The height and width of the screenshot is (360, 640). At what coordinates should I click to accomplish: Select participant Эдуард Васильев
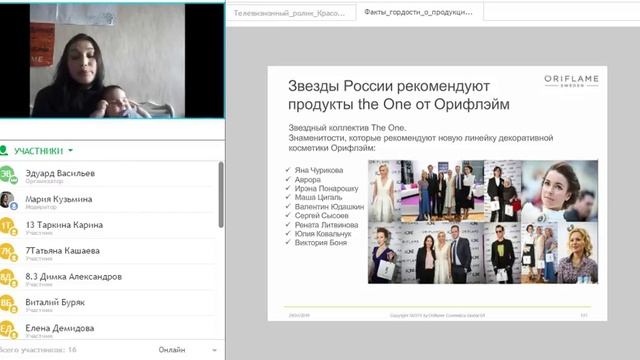(108, 175)
